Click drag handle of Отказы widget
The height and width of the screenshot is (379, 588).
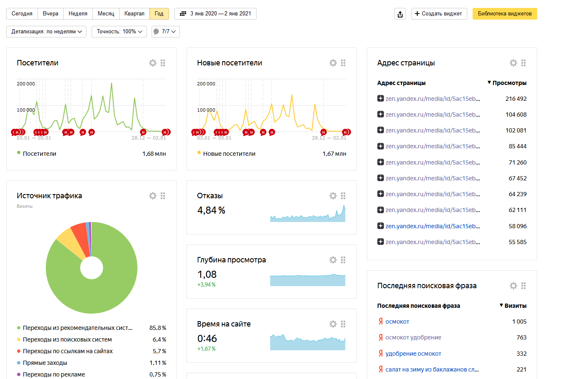[343, 196]
